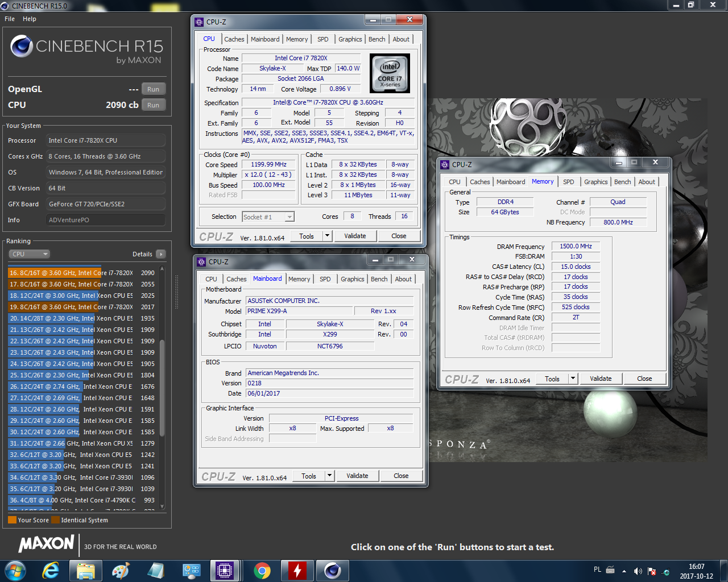Click the scroll-down arrow of Ranking list

[162, 507]
